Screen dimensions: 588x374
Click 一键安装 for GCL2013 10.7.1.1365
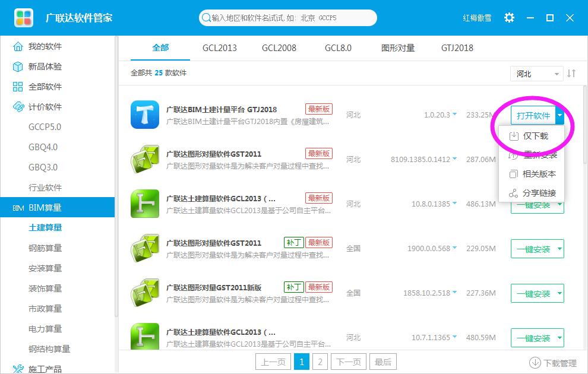533,338
